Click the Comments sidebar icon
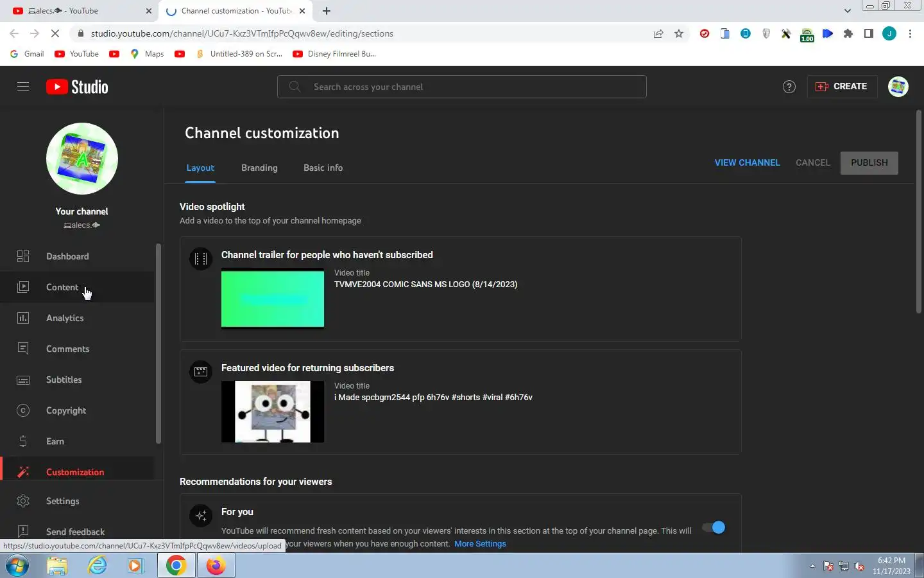 (23, 349)
